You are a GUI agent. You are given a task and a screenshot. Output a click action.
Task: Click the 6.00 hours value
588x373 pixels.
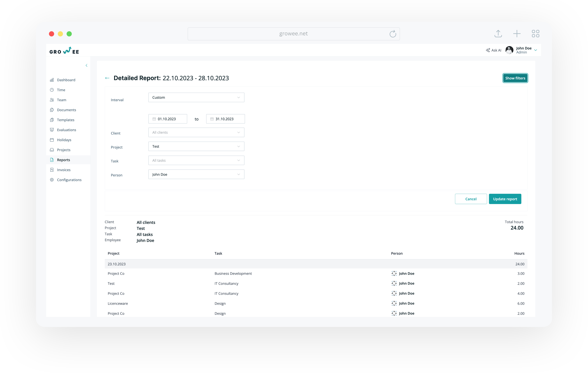pos(521,304)
